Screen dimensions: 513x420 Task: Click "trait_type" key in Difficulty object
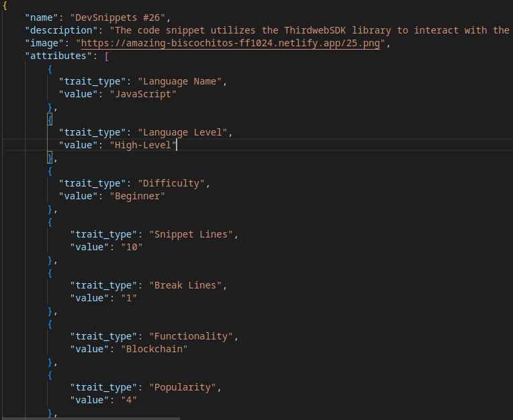click(x=92, y=183)
